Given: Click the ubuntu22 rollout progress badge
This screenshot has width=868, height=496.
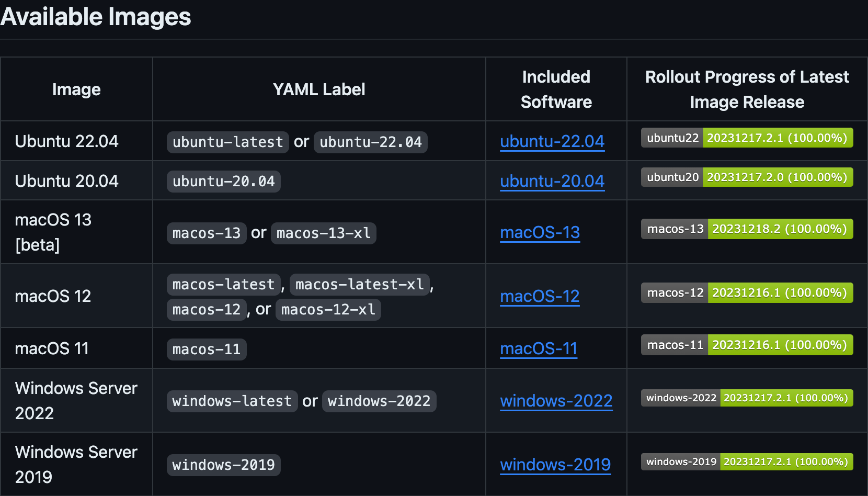Looking at the screenshot, I should click(x=747, y=138).
